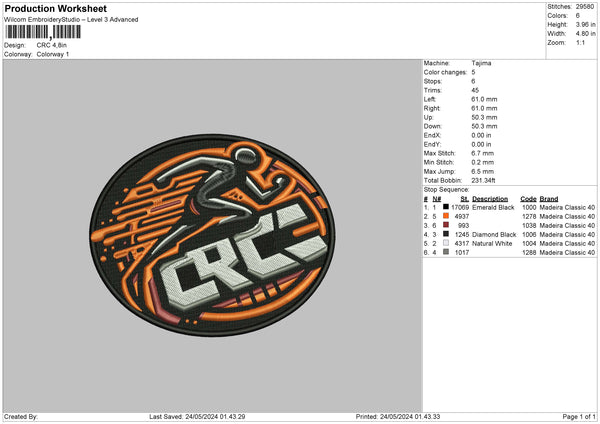Click the 'Code' column header
Screen dimensions: 600x424
(528, 199)
